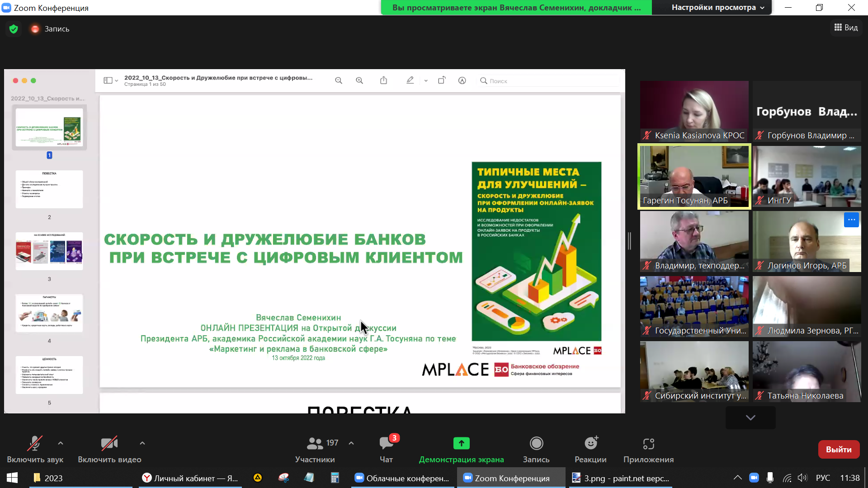Click the Владимир, техподдержка video tile
The image size is (868, 488).
pos(694,241)
